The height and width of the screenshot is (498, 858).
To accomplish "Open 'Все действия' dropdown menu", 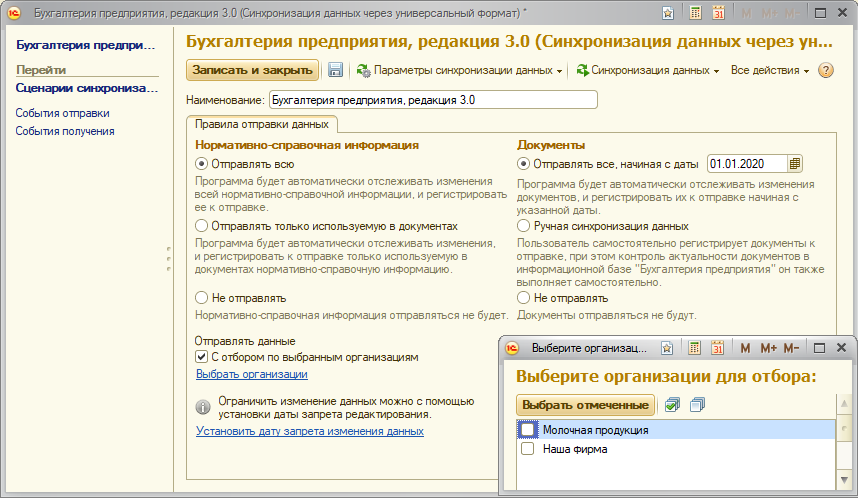I will pyautogui.click(x=769, y=70).
